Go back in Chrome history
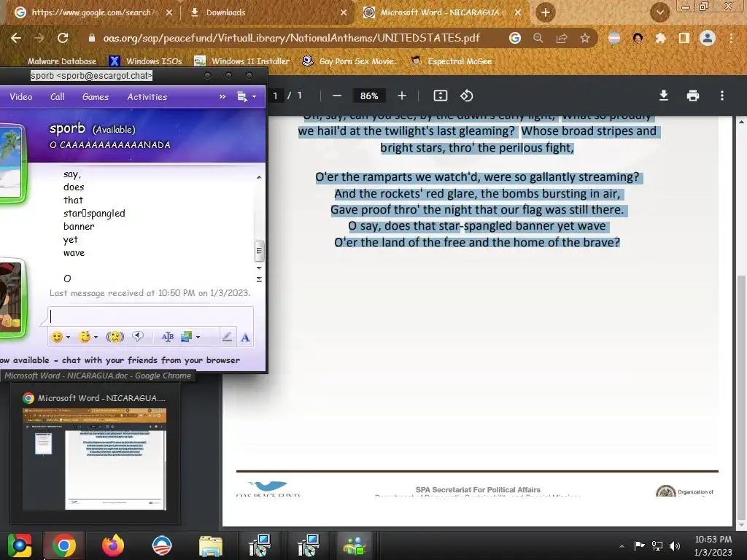Viewport: 747px width, 560px height. coord(16,38)
